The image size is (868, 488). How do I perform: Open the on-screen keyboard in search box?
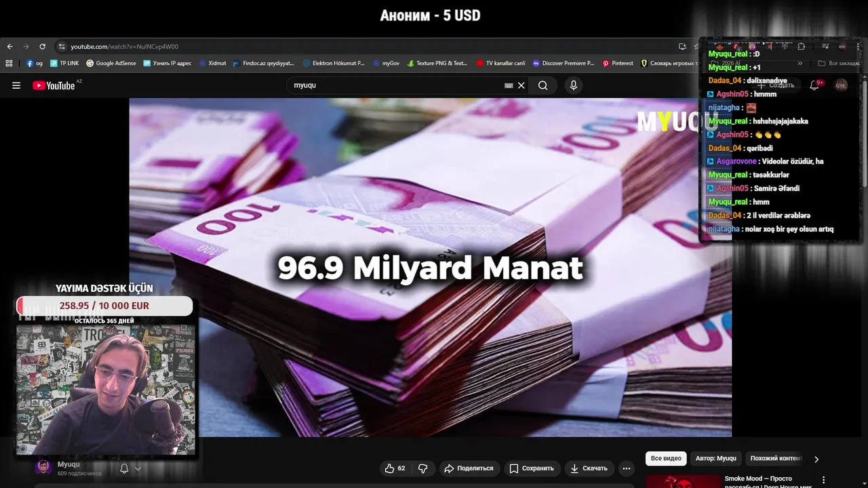(x=509, y=85)
